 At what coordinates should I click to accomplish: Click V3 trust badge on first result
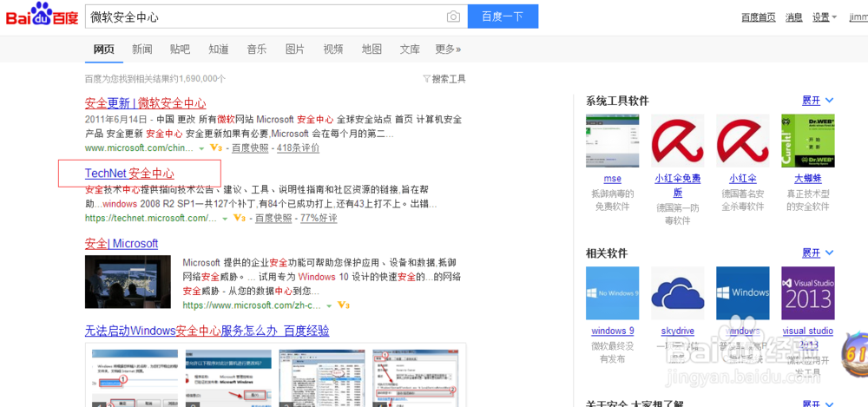click(216, 148)
